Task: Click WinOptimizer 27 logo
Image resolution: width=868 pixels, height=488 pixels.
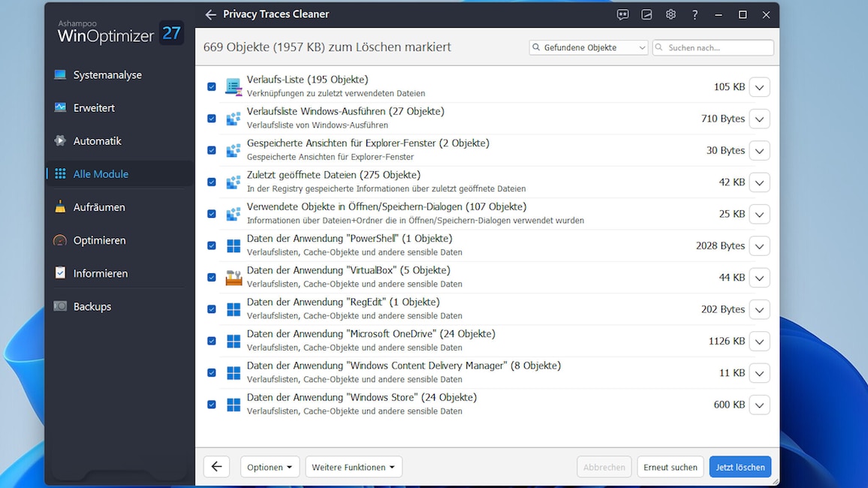Action: 119,32
